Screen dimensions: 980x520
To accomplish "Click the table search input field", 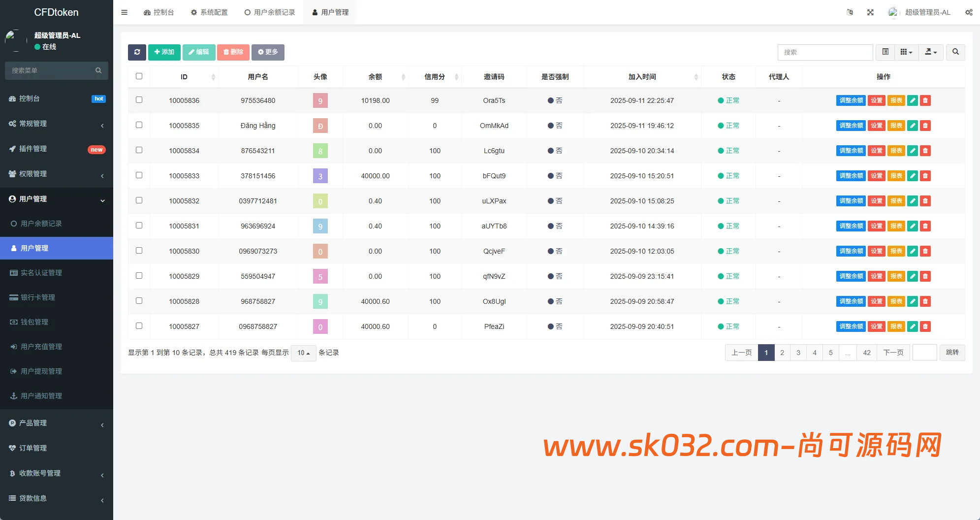I will pos(825,52).
